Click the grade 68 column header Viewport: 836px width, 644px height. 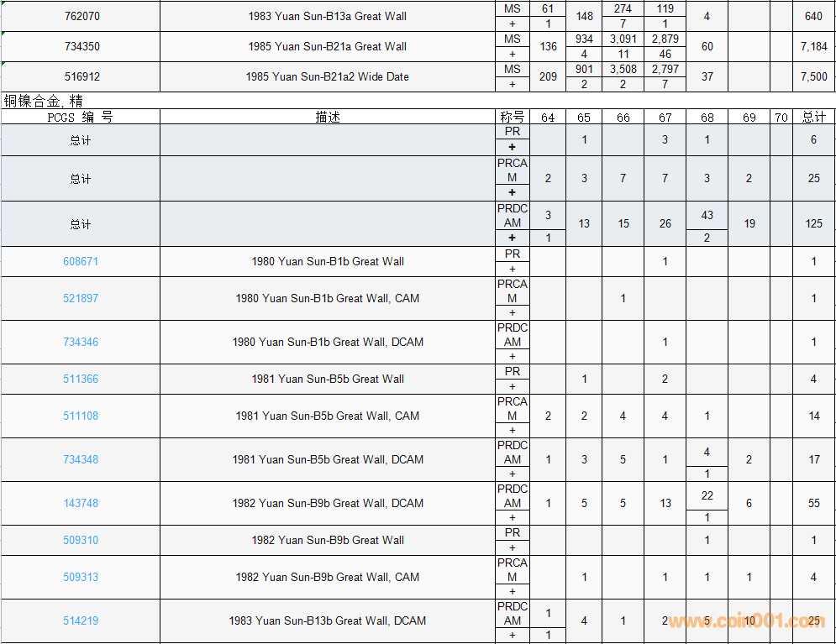pyautogui.click(x=707, y=118)
